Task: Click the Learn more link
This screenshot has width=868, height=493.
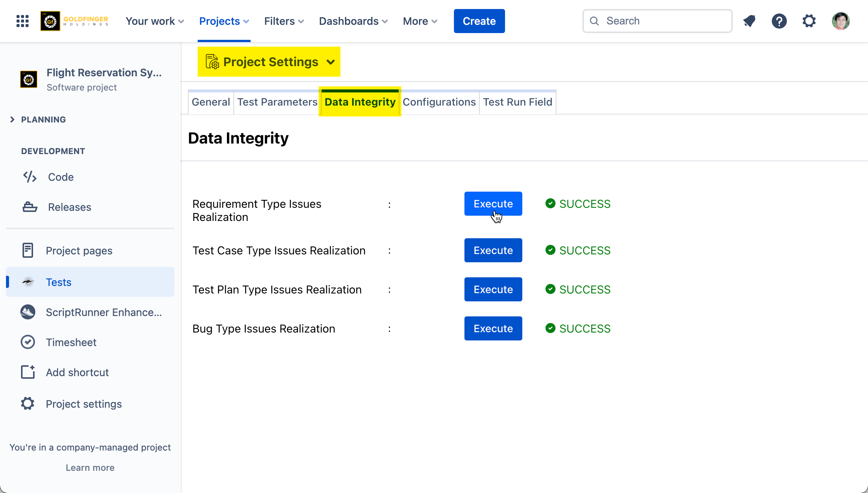Action: pyautogui.click(x=90, y=468)
